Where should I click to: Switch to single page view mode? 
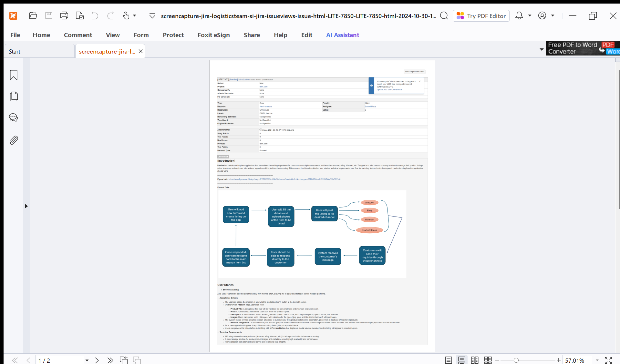coord(448,360)
